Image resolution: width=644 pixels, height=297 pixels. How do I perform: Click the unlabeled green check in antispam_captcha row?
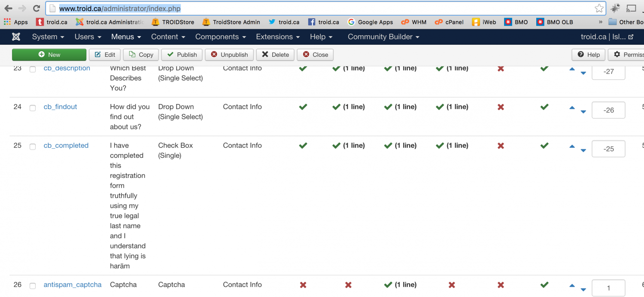[544, 285]
